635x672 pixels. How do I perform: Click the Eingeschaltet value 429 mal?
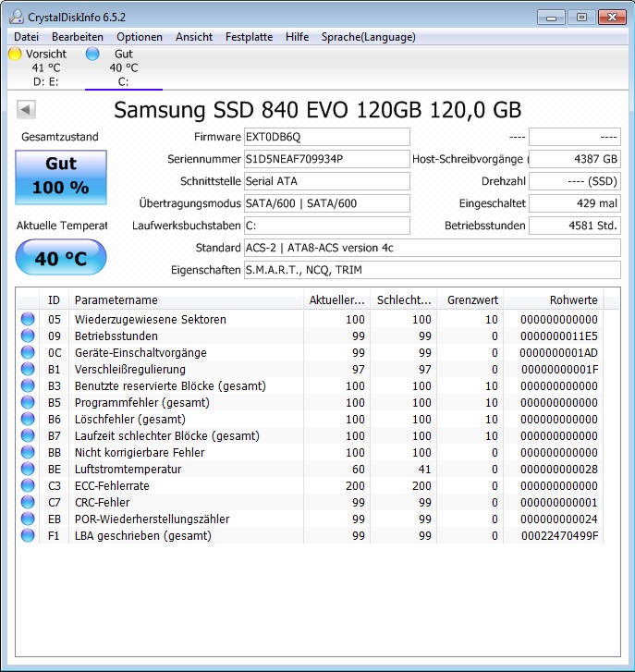(575, 203)
